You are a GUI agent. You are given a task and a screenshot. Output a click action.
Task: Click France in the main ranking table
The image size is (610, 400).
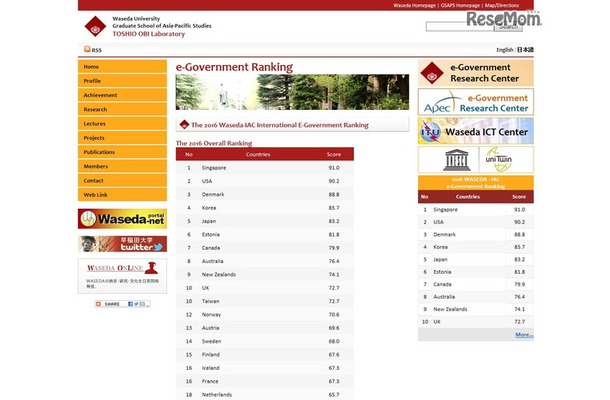pos(210,381)
